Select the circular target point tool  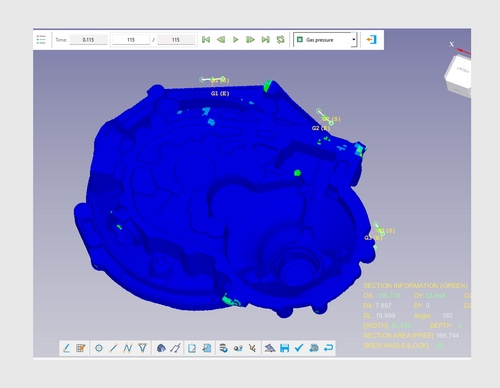pos(99,348)
